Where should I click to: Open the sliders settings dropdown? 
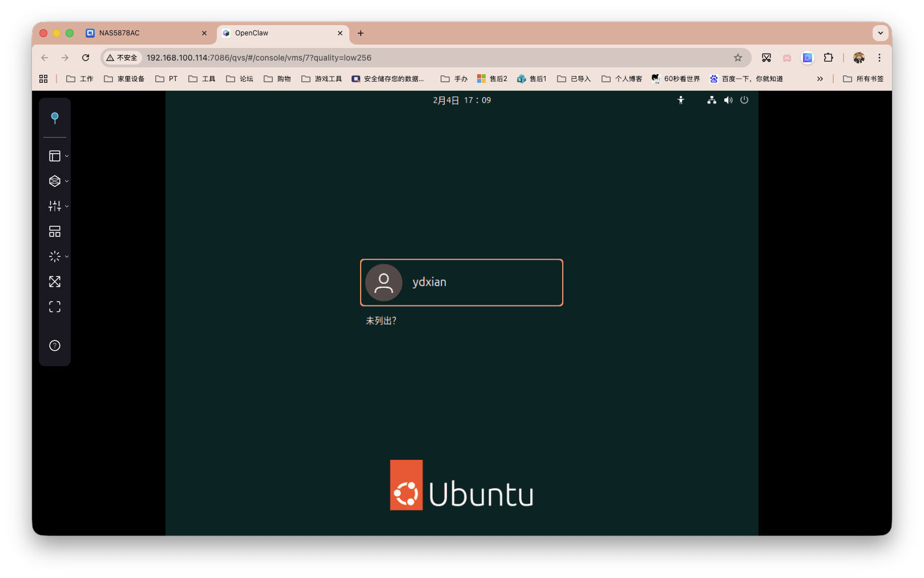point(58,206)
